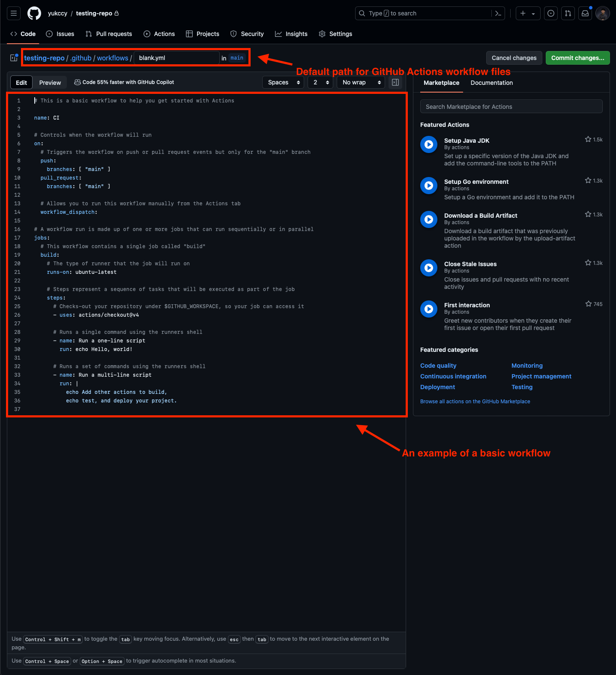
Task: Open the Actions tab
Action: click(159, 34)
